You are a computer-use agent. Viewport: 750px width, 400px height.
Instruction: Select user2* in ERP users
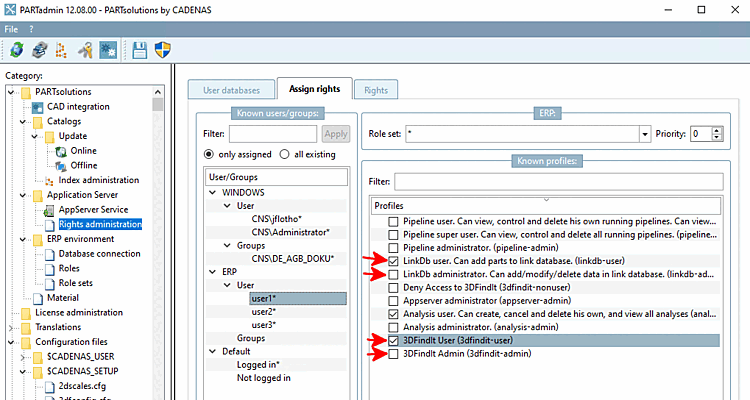[x=264, y=312]
